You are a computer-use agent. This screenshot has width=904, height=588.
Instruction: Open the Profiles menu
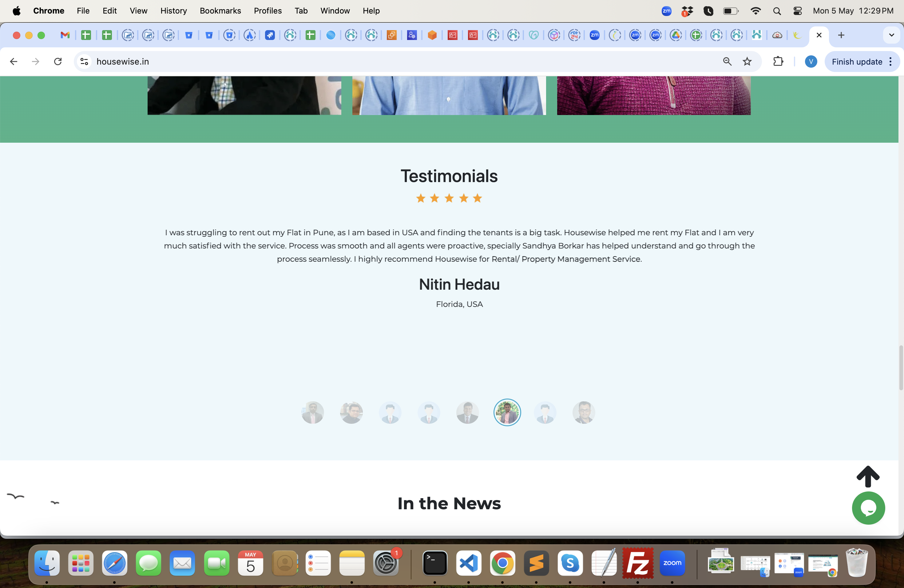click(268, 11)
